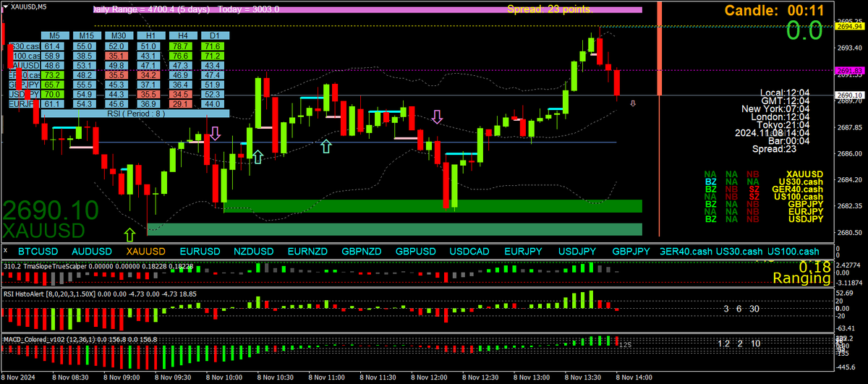Switch chart to AUDUSD symbol
The width and height of the screenshot is (868, 384).
tap(92, 251)
